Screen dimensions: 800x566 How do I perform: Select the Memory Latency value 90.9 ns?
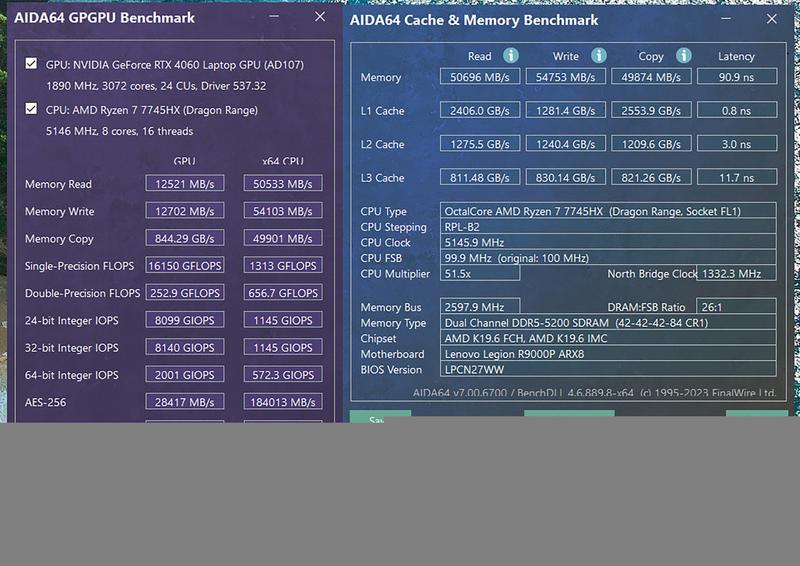pos(737,77)
